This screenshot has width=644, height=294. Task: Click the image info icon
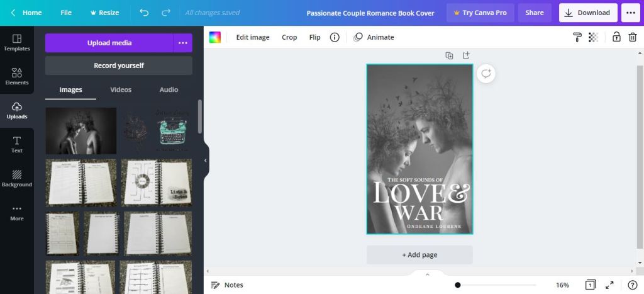coord(335,37)
